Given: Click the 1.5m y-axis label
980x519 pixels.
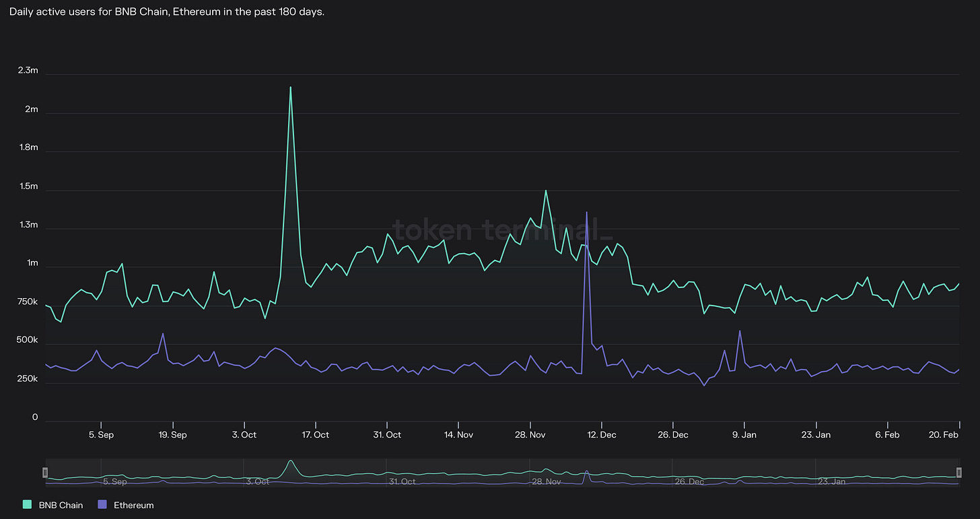Looking at the screenshot, I should tap(28, 186).
